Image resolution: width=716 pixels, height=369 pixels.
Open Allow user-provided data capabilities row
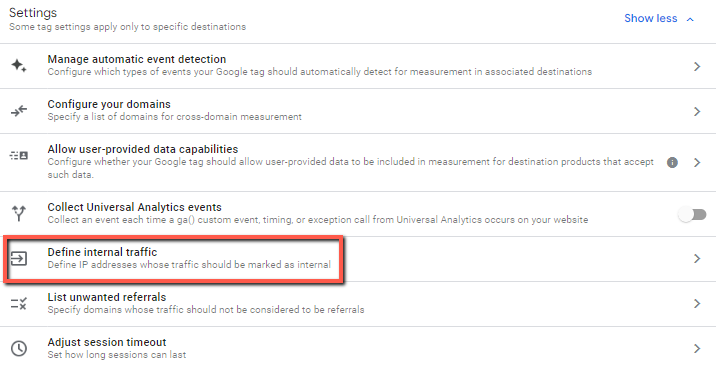click(x=358, y=162)
